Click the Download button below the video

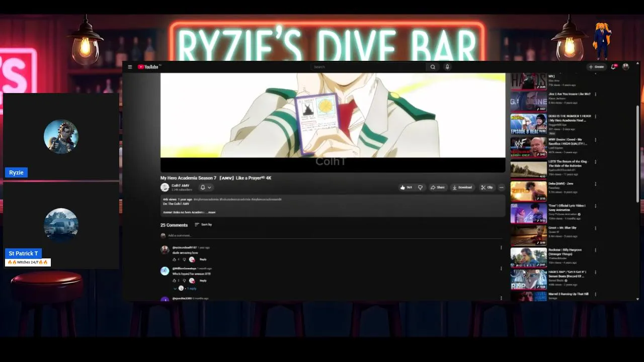tap(462, 188)
